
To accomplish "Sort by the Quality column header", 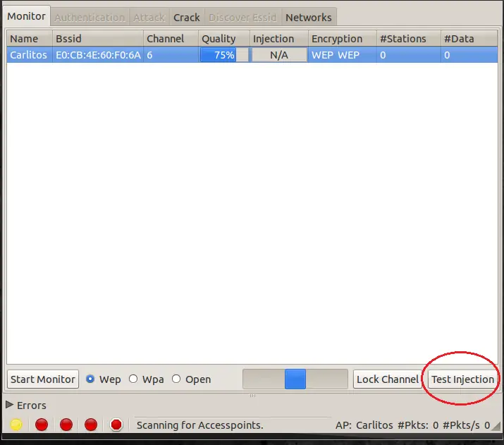I will (224, 39).
